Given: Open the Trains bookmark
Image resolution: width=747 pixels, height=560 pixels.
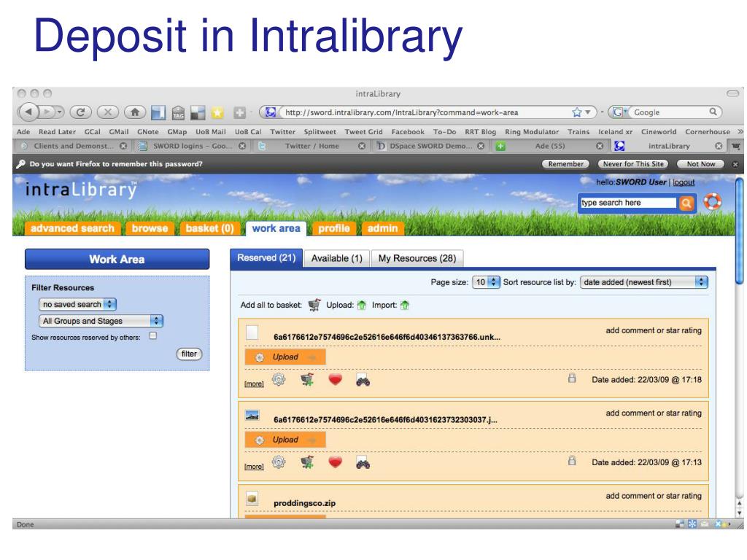Looking at the screenshot, I should [578, 132].
